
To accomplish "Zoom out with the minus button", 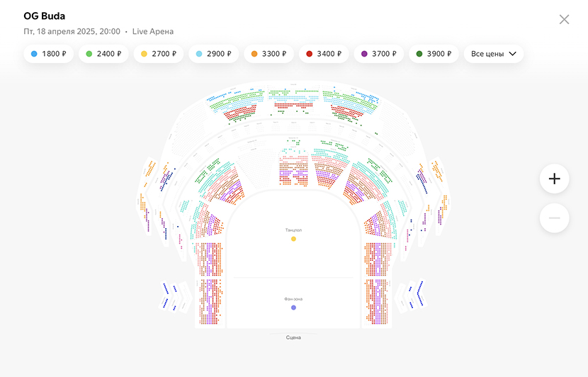I will click(554, 218).
